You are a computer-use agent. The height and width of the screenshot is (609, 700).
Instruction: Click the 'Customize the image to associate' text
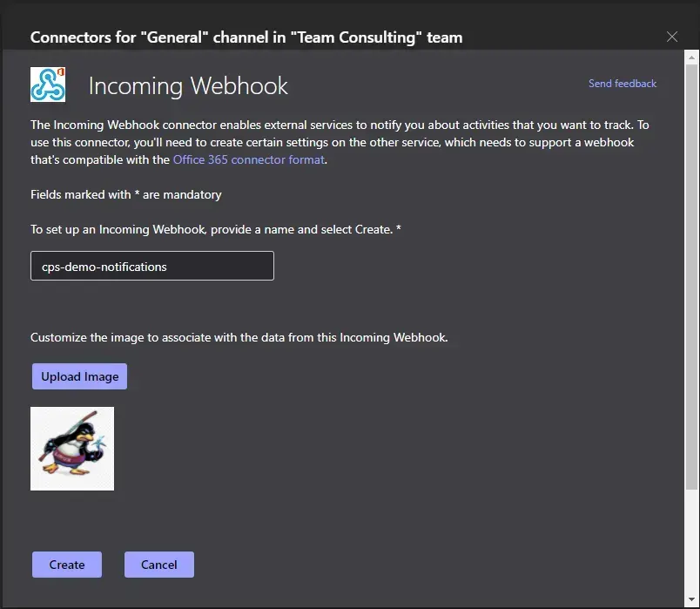[x=239, y=337]
